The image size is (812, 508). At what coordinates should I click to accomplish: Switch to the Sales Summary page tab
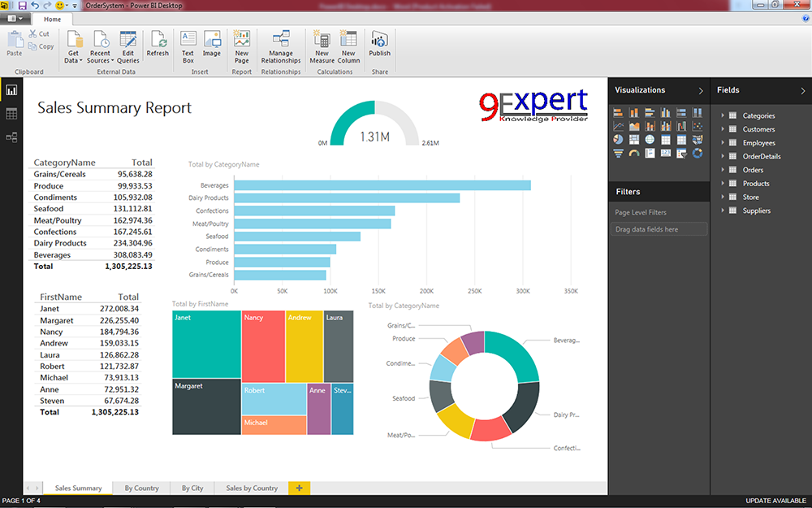click(78, 488)
